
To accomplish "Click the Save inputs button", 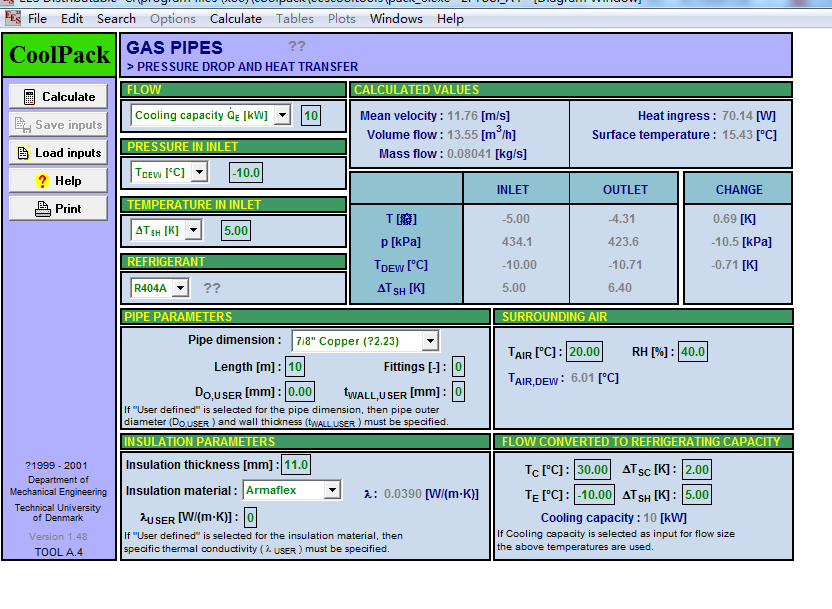I will pyautogui.click(x=58, y=125).
